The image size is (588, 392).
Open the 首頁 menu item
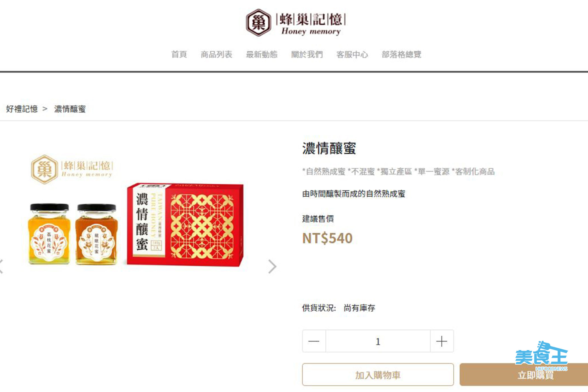pos(179,54)
